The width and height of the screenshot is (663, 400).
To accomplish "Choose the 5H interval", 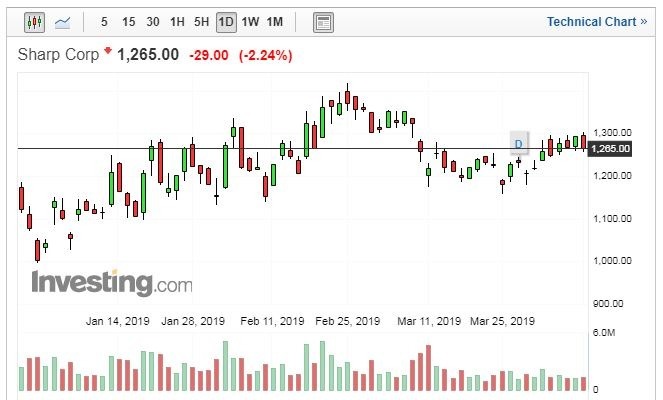I will click(x=202, y=22).
